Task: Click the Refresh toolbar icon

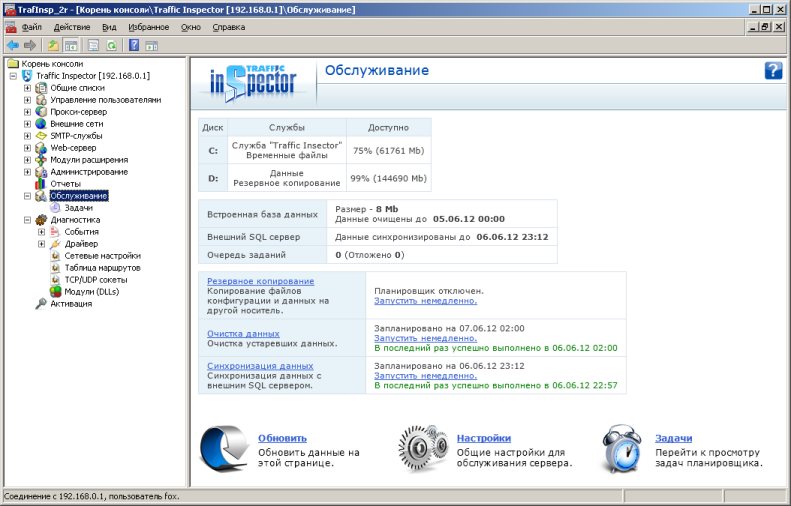Action: pyautogui.click(x=111, y=45)
